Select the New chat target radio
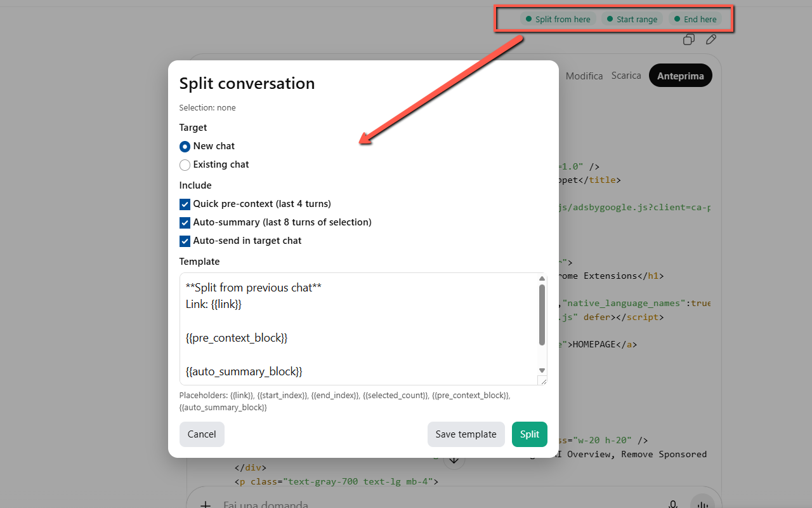The height and width of the screenshot is (508, 812). [185, 146]
